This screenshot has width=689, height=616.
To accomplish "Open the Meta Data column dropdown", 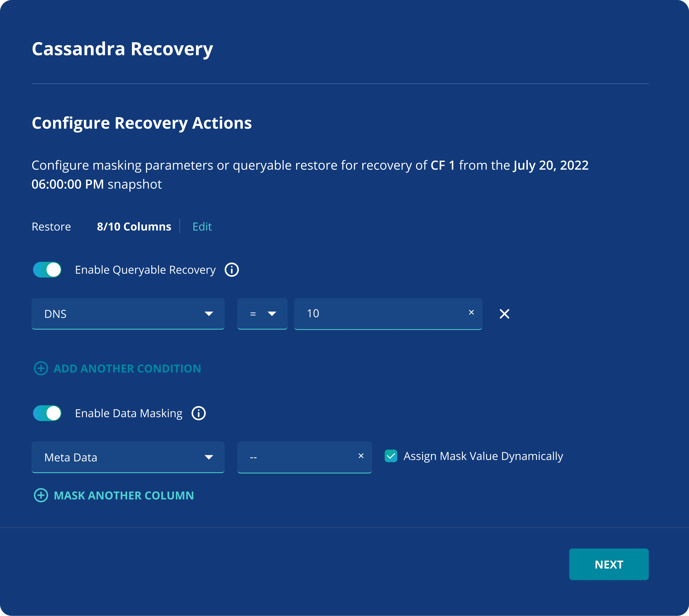I will tap(128, 457).
